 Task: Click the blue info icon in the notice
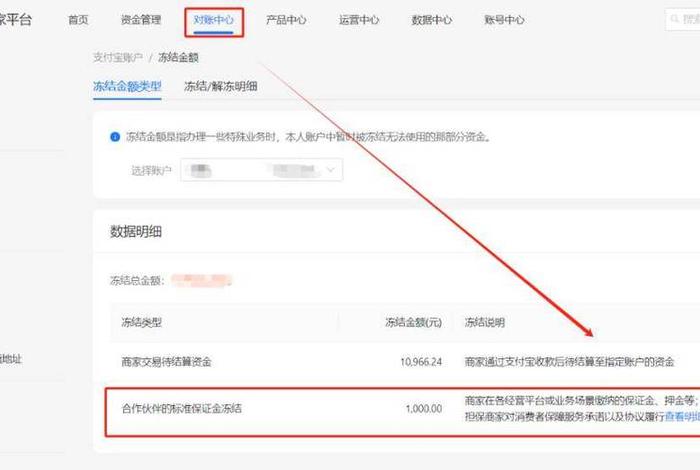[115, 137]
